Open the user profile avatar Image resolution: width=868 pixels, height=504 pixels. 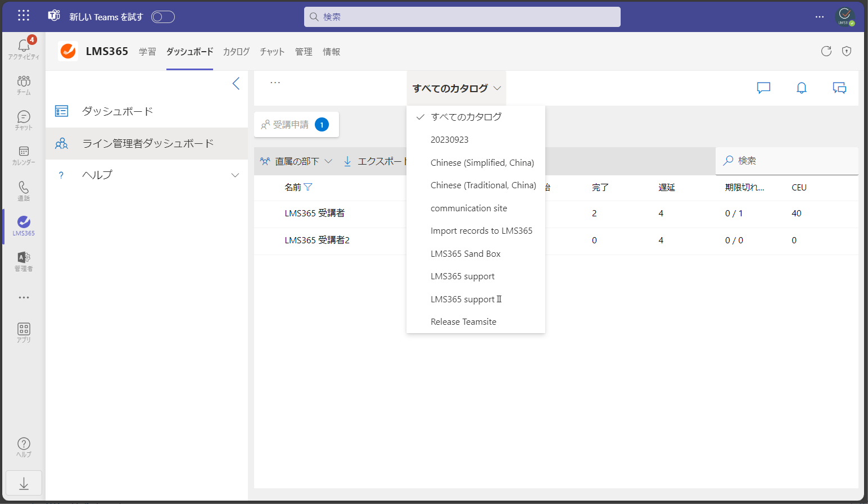[844, 16]
